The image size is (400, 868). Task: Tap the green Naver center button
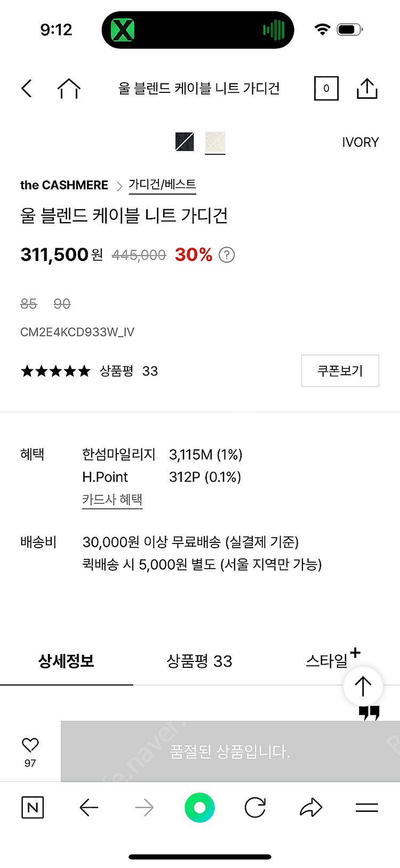click(199, 808)
